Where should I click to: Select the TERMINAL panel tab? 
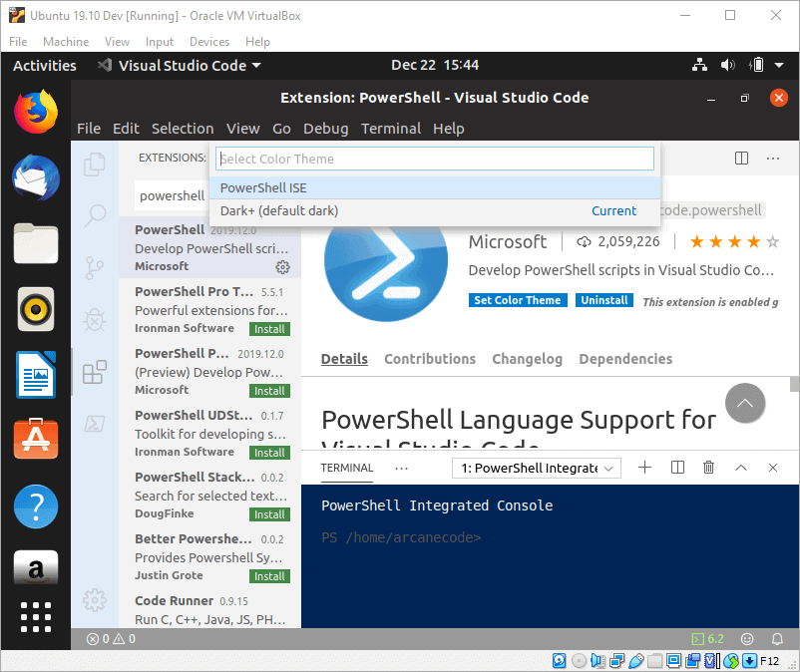[347, 468]
